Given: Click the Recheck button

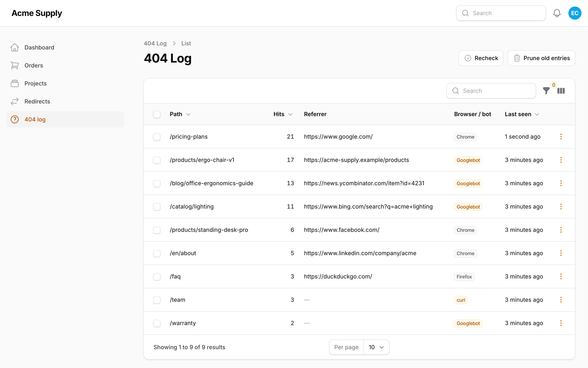Looking at the screenshot, I should point(481,58).
